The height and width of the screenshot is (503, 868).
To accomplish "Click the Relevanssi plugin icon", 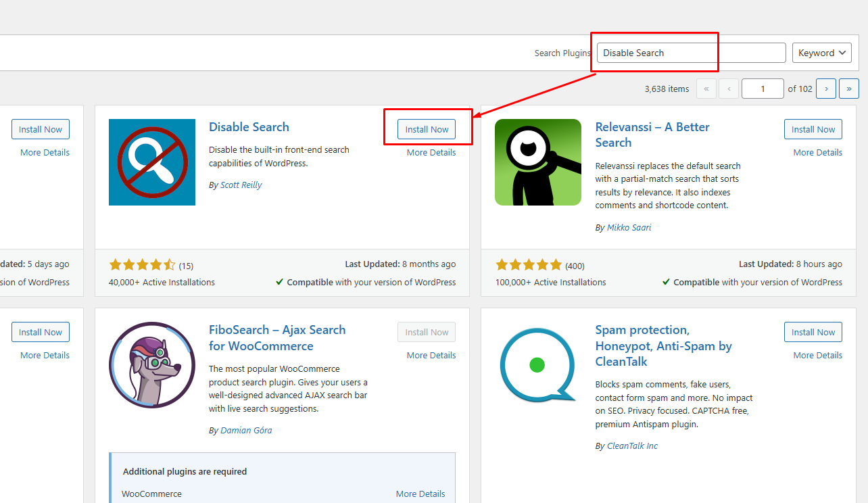I will [538, 162].
